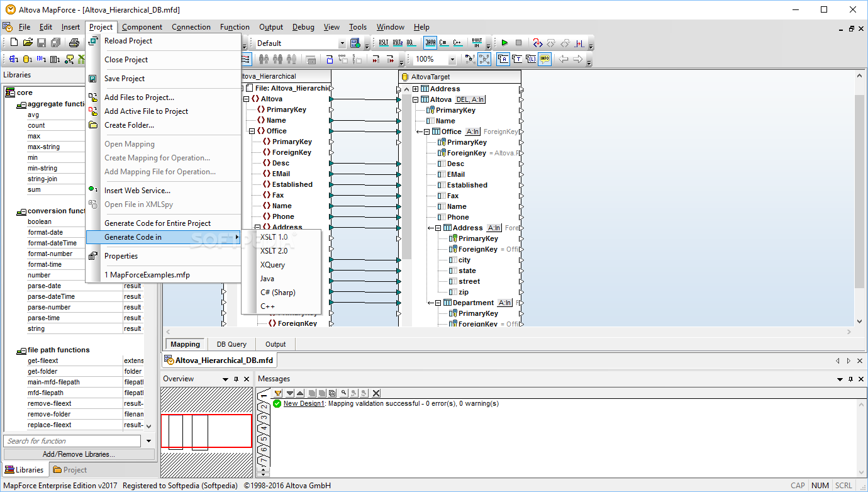The width and height of the screenshot is (868, 492).
Task: Select messages tab number 2
Action: [x=264, y=406]
